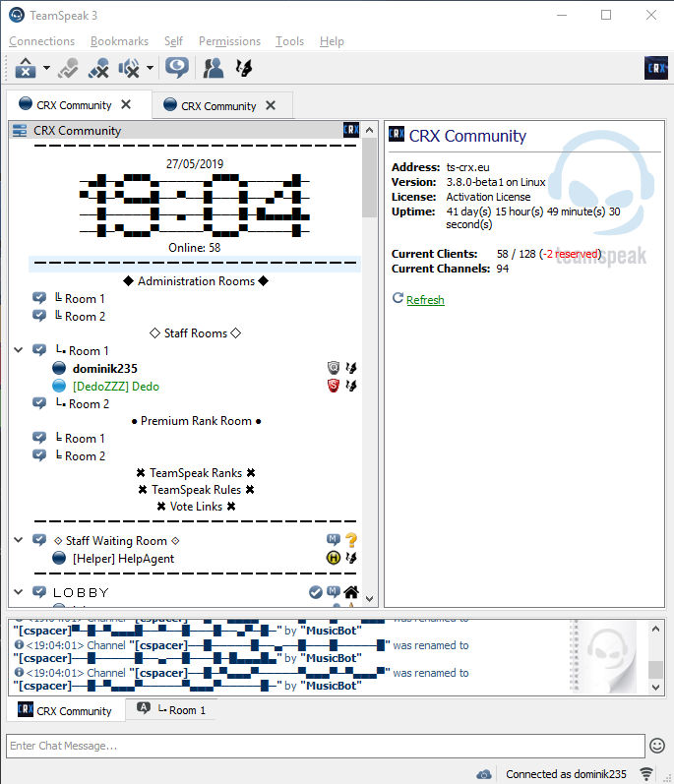This screenshot has height=784, width=674.
Task: Select Administration Rooms Room 2 channel
Action: (x=80, y=317)
